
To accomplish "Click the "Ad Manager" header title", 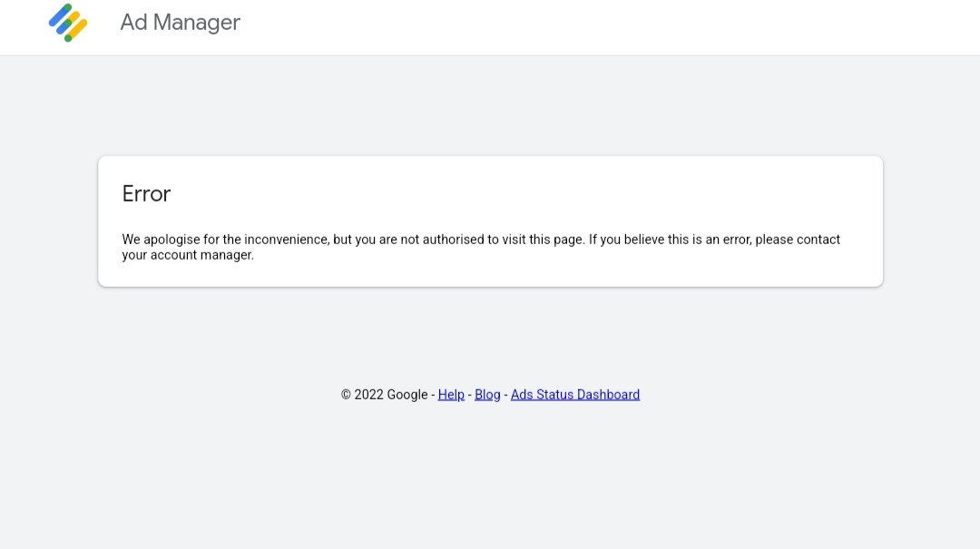I will click(x=180, y=23).
